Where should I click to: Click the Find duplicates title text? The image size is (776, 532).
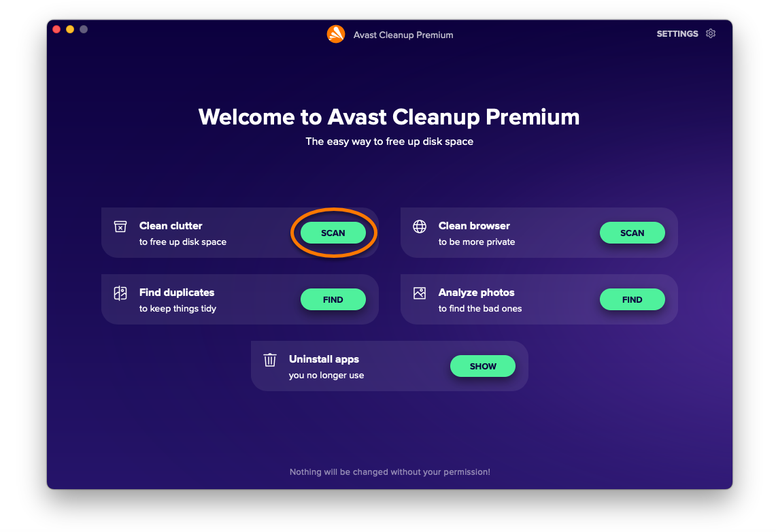pos(177,293)
